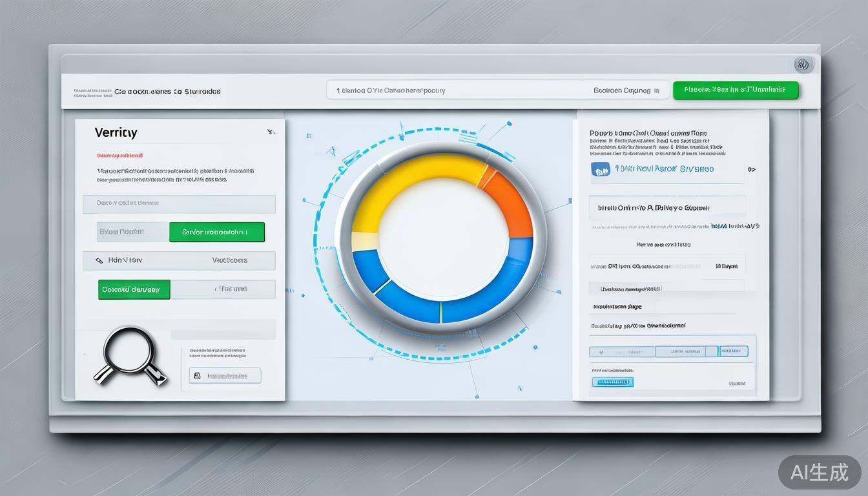
Task: Click the link icon in the left panel row
Action: (x=99, y=261)
